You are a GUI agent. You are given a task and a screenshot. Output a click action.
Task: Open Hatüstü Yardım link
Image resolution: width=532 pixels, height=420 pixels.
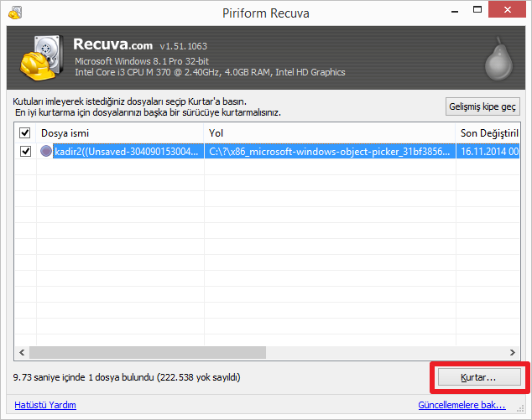tap(45, 405)
